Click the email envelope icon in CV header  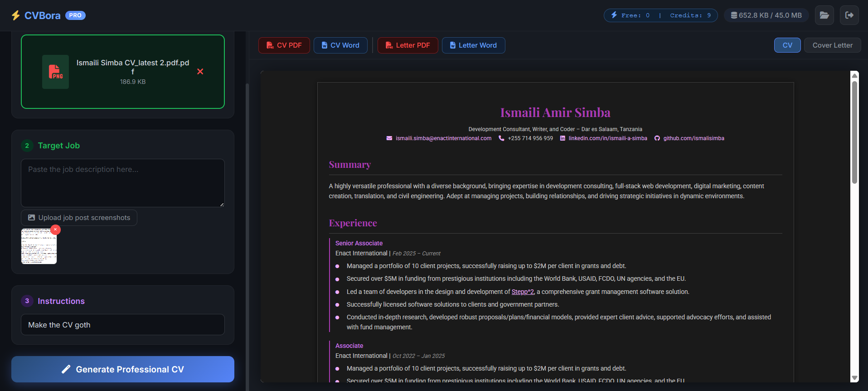[389, 138]
